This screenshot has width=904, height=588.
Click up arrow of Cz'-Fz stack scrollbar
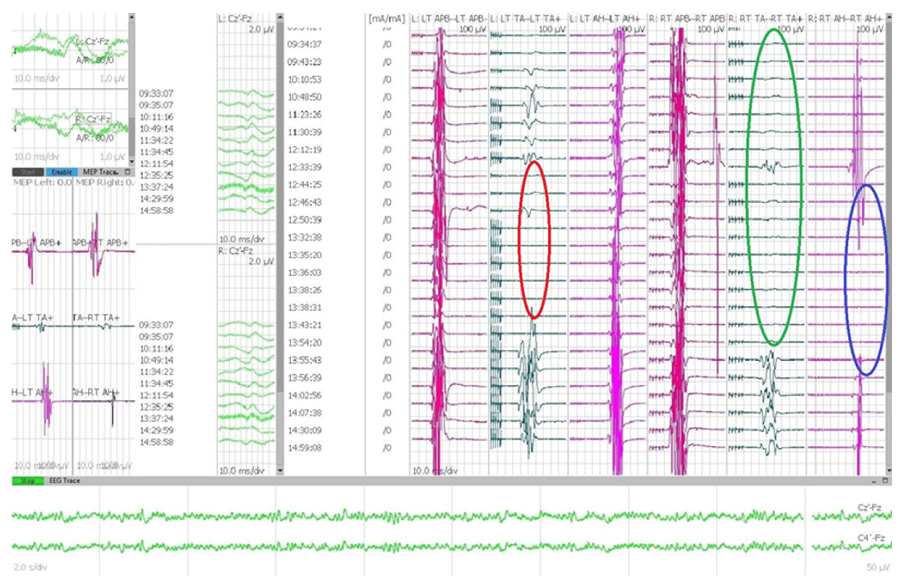point(280,17)
